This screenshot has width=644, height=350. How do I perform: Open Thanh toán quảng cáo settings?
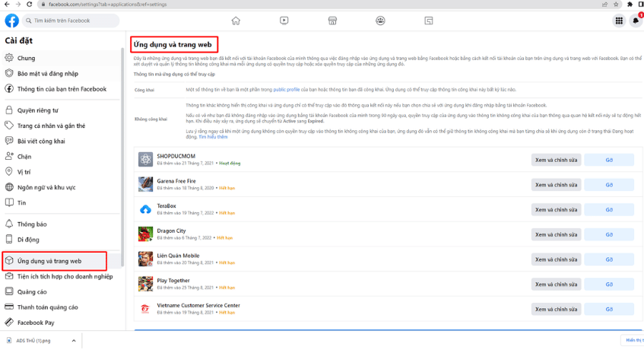[x=62, y=307]
